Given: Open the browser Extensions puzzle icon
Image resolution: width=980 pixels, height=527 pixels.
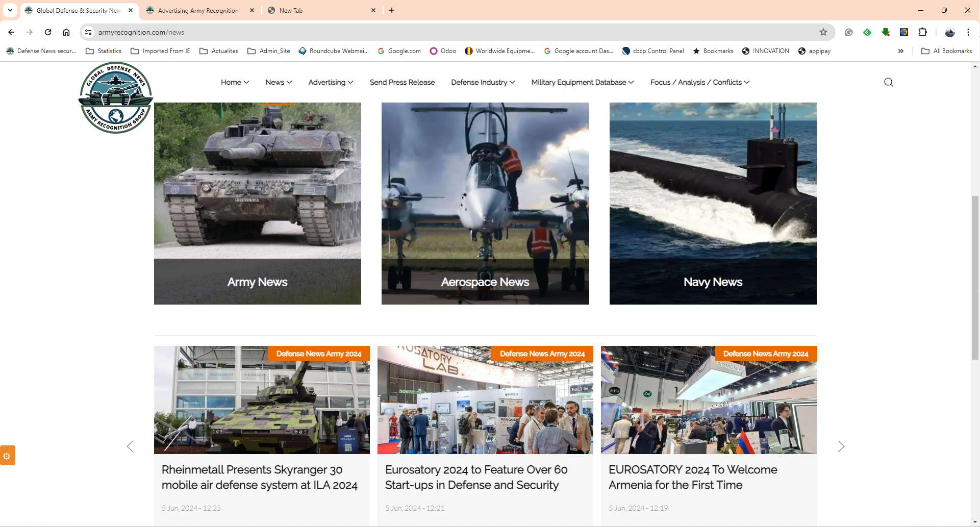Looking at the screenshot, I should (922, 32).
